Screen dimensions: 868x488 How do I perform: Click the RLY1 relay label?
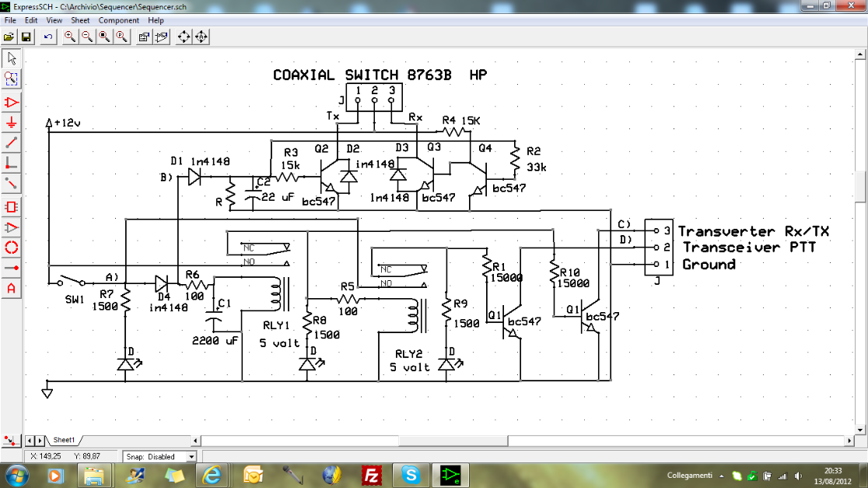[276, 325]
